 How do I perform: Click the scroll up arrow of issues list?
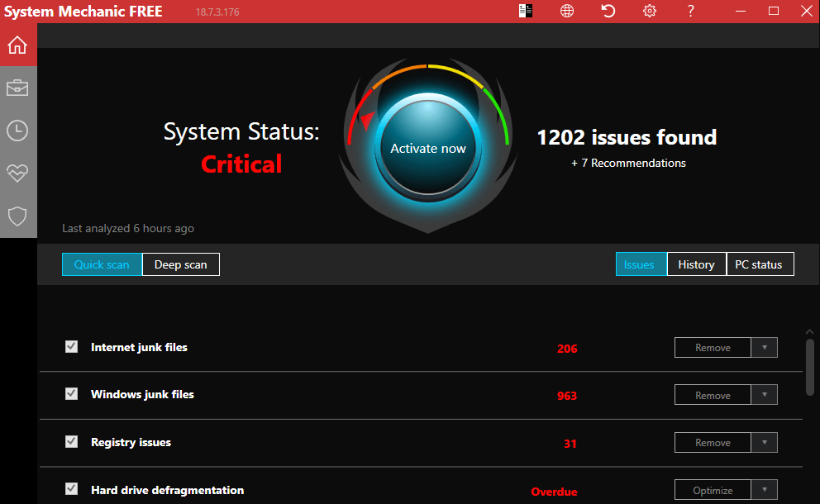pos(809,332)
